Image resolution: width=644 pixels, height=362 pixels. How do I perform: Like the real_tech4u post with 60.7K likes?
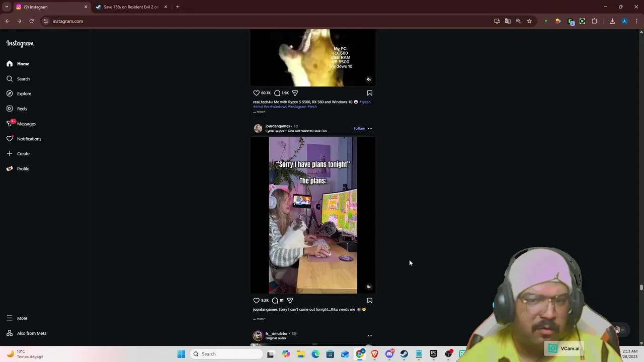[257, 93]
